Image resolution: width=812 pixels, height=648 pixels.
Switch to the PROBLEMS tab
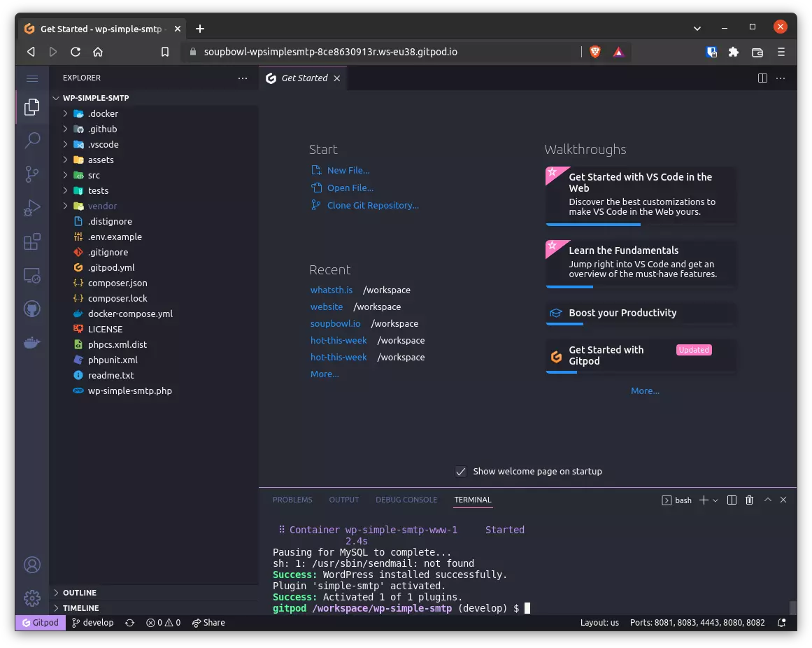[x=292, y=500]
